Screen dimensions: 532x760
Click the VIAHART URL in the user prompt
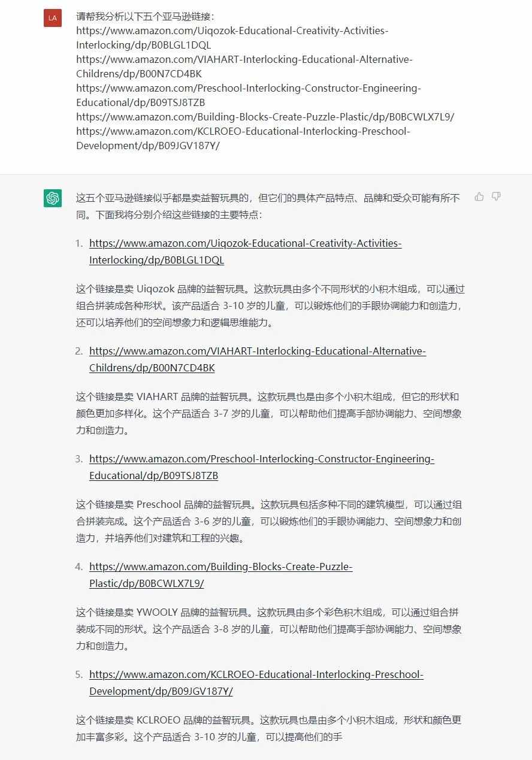click(x=244, y=66)
